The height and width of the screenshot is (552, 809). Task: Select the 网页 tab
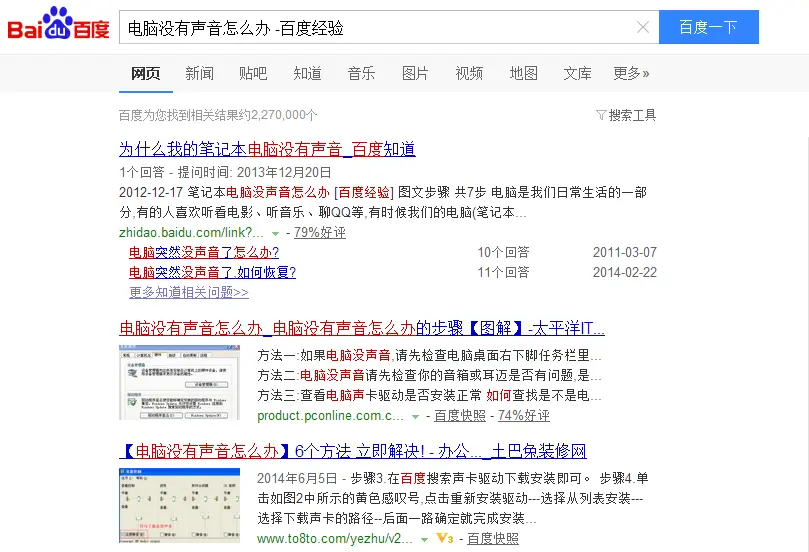coord(145,73)
